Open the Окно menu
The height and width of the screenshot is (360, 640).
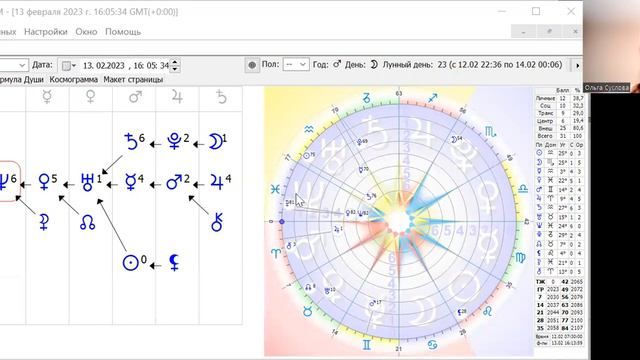(x=86, y=32)
